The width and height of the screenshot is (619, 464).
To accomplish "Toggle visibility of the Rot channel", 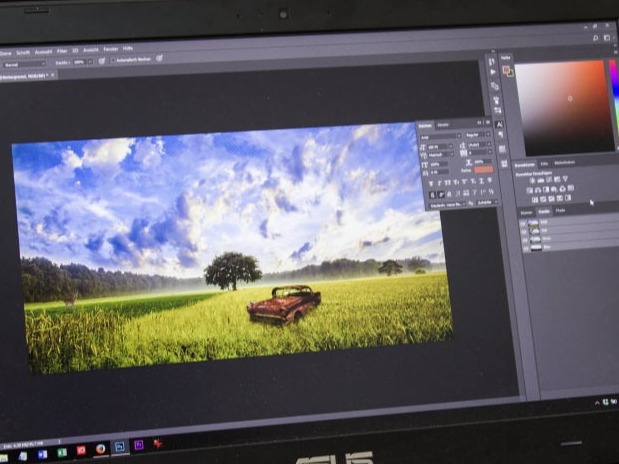I will [523, 232].
